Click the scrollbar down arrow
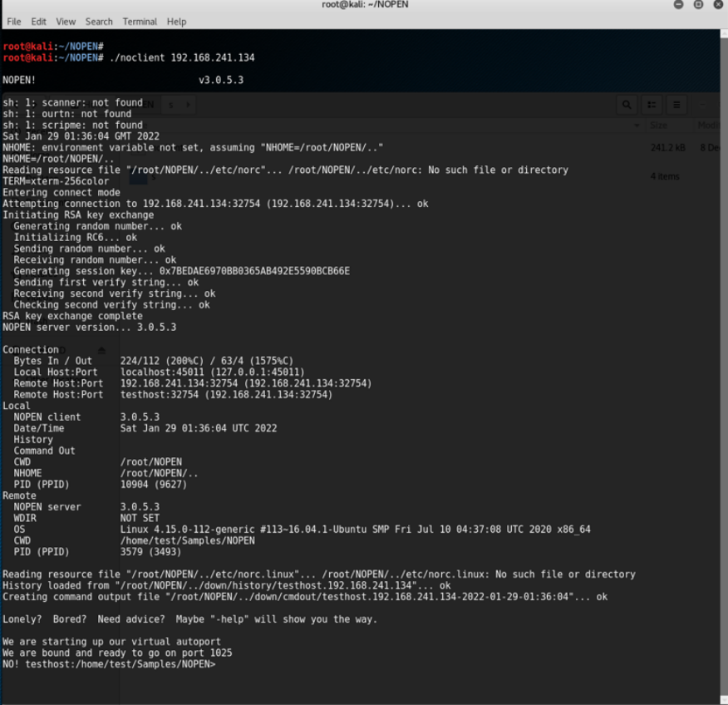 (x=724, y=700)
